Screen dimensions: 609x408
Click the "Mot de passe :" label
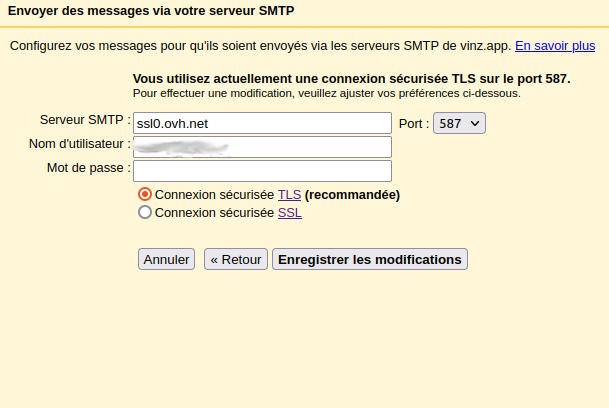click(89, 168)
